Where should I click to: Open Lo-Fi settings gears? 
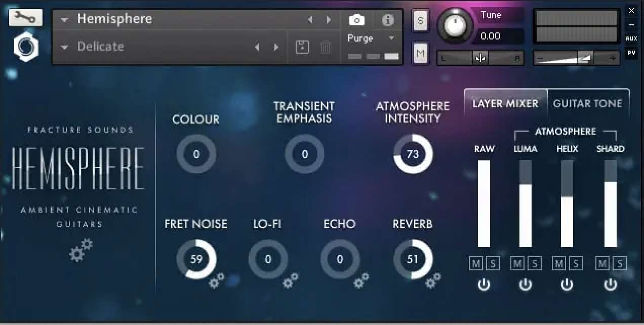click(290, 280)
